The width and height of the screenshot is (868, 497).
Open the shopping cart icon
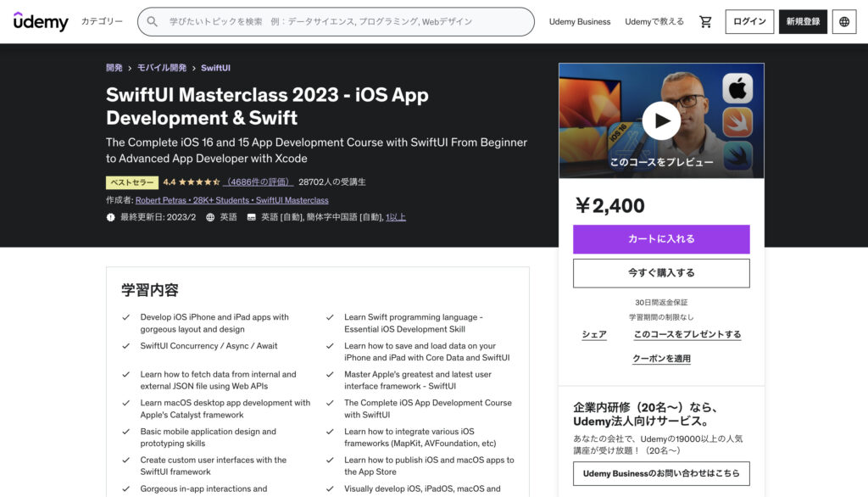click(x=705, y=21)
